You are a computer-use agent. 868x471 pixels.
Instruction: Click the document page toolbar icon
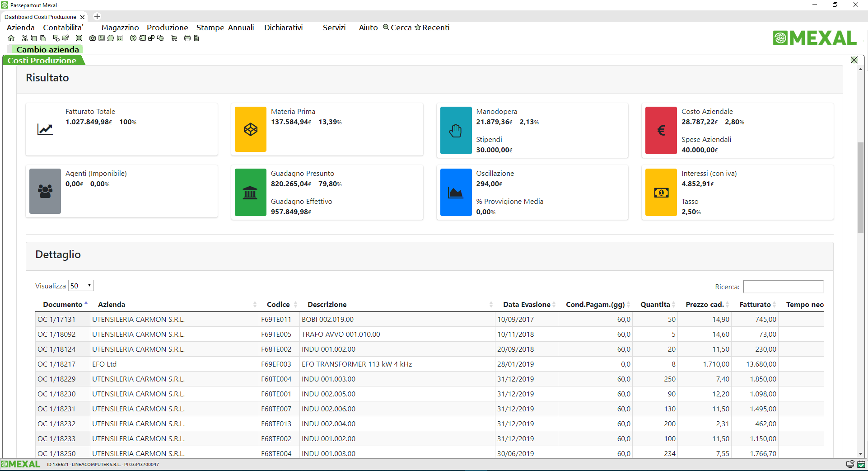[196, 38]
